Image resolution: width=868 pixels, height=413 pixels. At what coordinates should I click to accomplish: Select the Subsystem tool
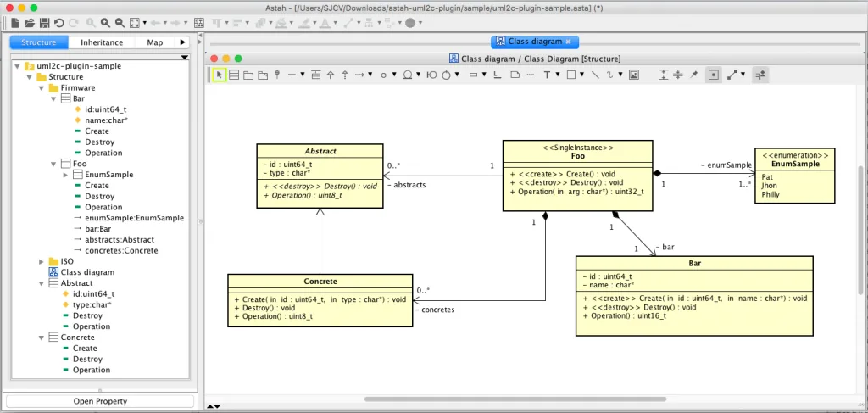click(263, 75)
